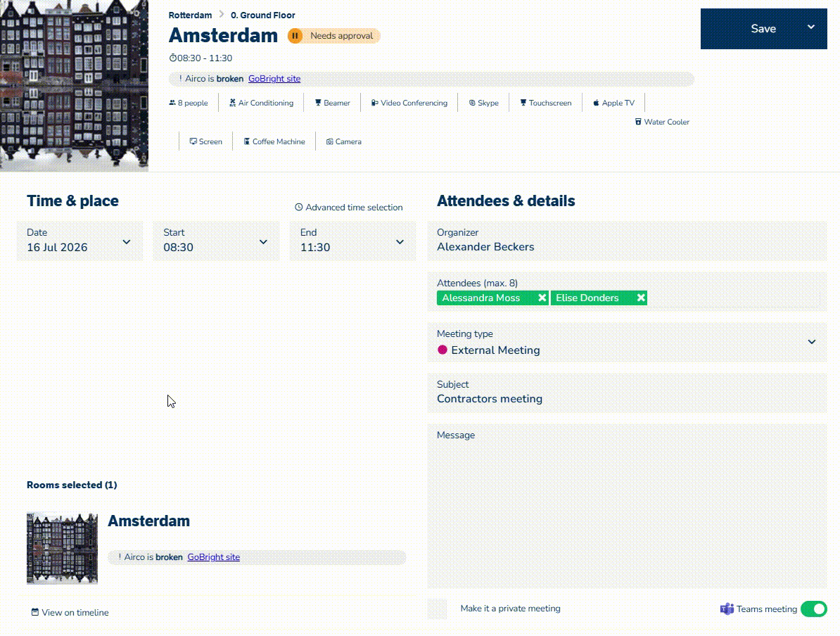Click the Video Conferencing amenity icon
The width and height of the screenshot is (840, 636).
point(374,103)
